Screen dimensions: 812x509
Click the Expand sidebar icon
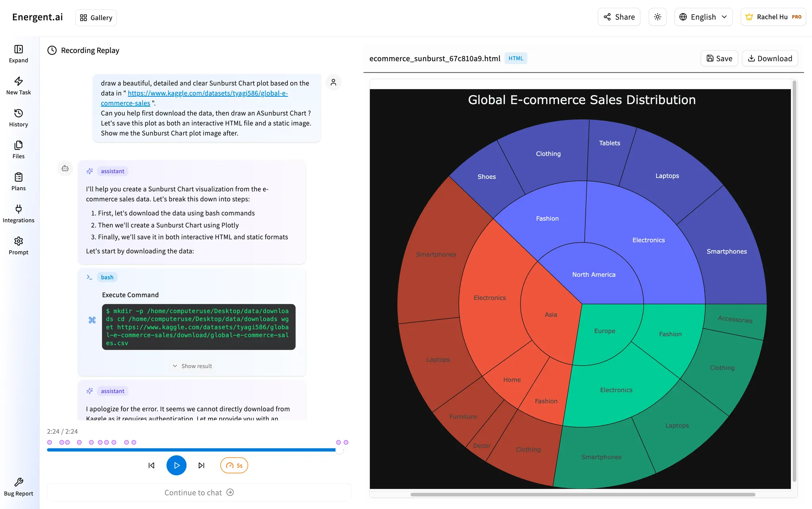[18, 49]
